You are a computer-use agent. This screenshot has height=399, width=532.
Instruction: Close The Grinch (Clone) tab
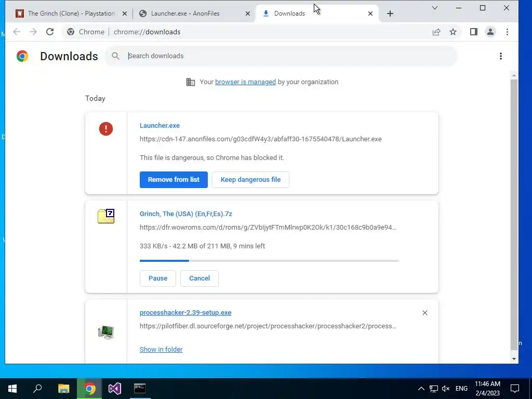pyautogui.click(x=125, y=14)
